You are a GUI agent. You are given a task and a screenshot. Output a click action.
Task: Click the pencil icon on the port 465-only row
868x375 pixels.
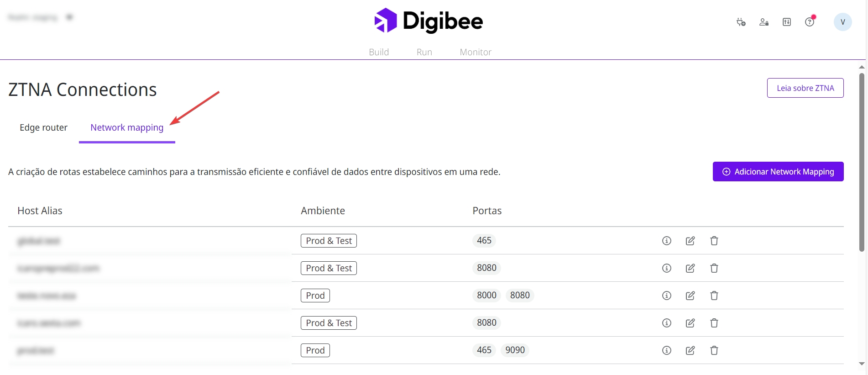click(690, 241)
